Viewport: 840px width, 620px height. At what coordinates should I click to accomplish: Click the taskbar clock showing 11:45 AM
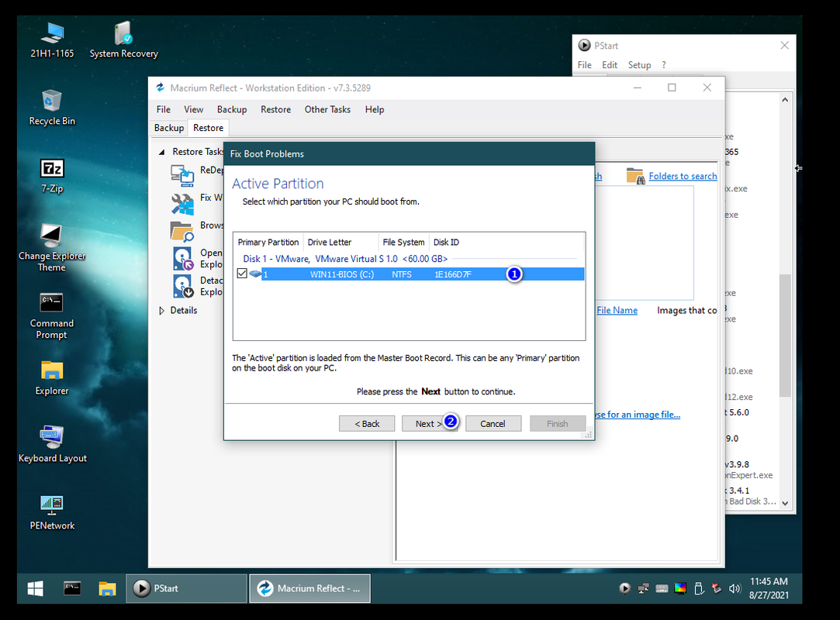[x=769, y=588]
